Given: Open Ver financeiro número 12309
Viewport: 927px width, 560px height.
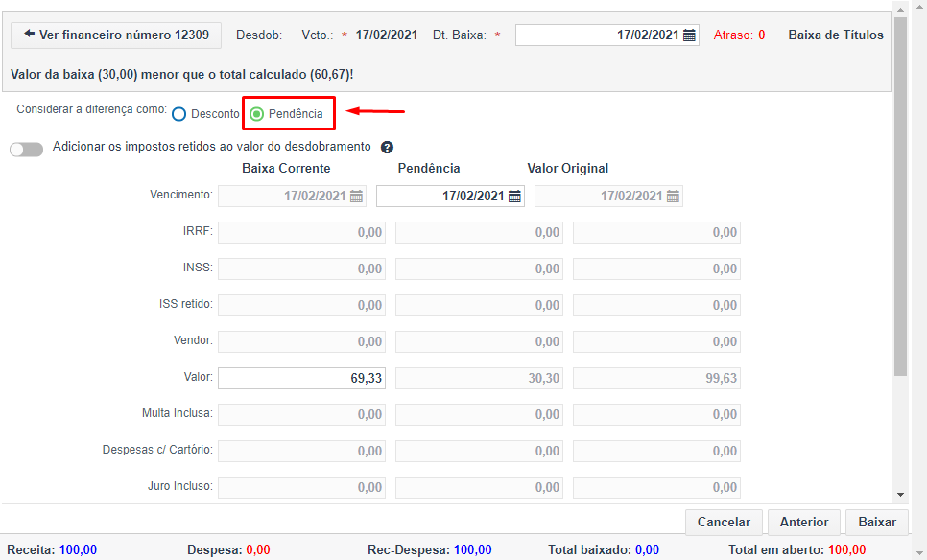Looking at the screenshot, I should (116, 35).
